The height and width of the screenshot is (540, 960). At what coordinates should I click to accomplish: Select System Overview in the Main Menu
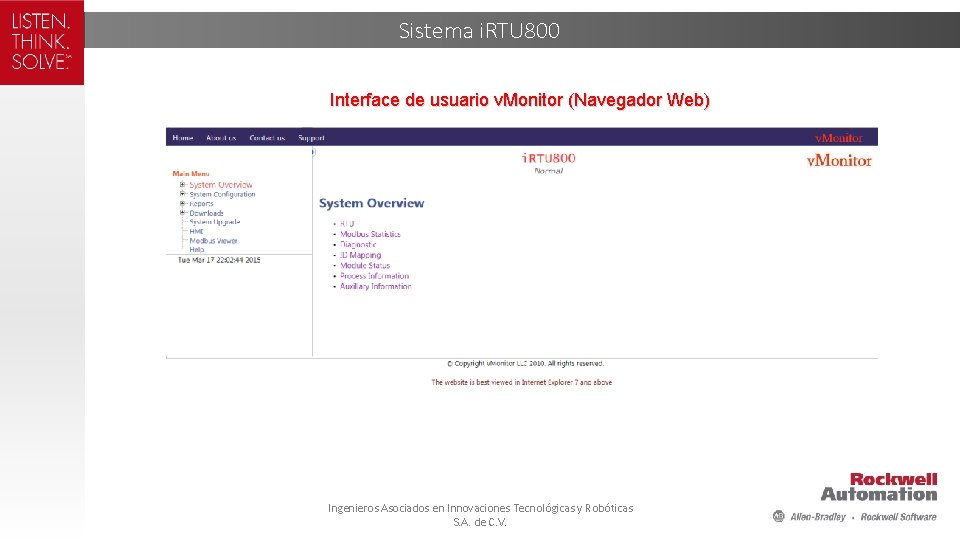point(220,184)
